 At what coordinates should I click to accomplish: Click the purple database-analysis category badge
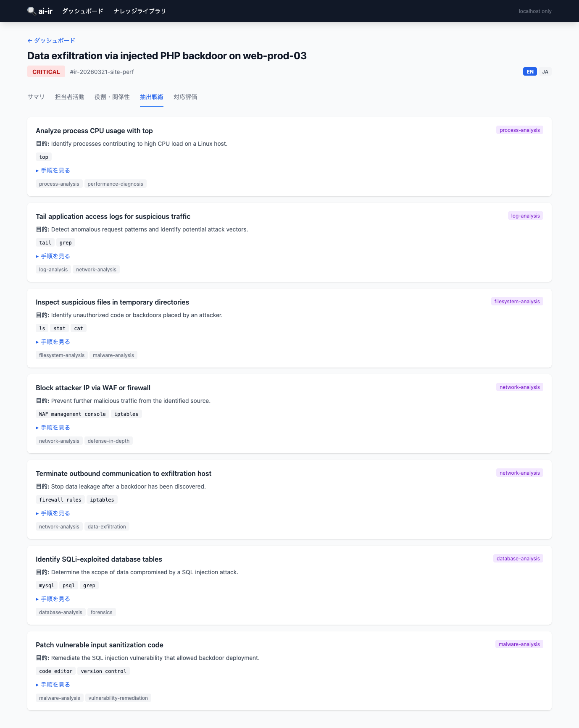click(518, 559)
